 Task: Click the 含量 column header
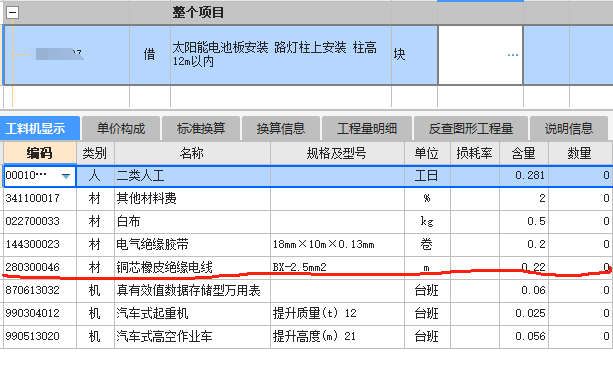pyautogui.click(x=524, y=153)
